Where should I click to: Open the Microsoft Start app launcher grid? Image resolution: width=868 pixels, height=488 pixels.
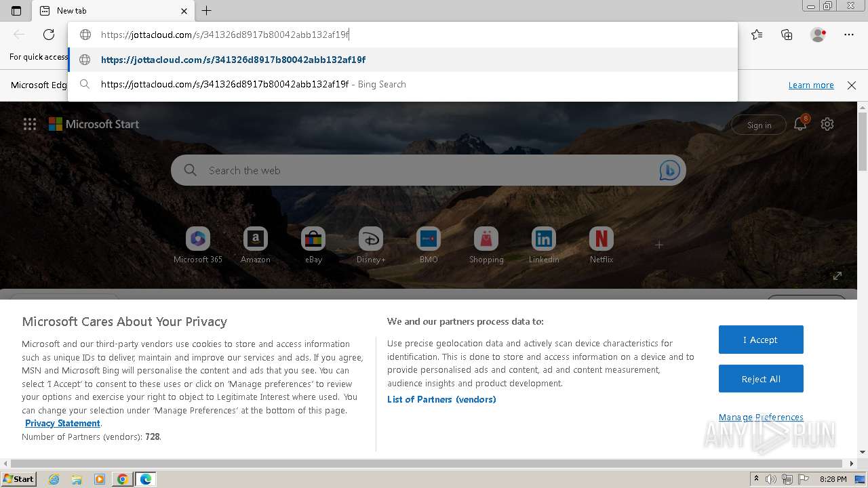(x=30, y=124)
